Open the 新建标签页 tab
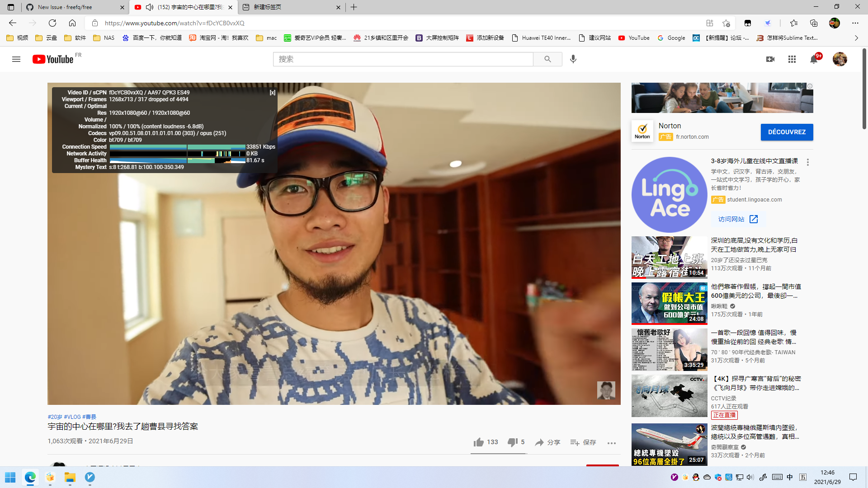This screenshot has height=488, width=868. (x=289, y=7)
